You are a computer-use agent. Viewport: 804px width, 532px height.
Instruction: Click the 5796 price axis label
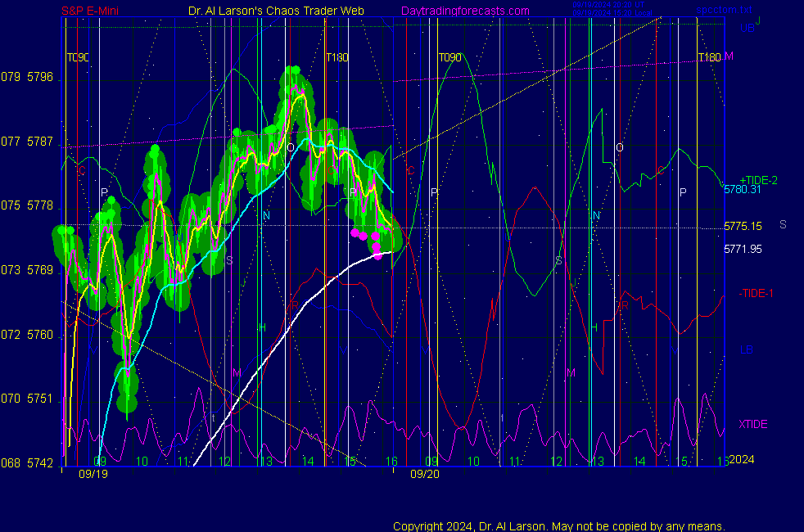[39, 78]
